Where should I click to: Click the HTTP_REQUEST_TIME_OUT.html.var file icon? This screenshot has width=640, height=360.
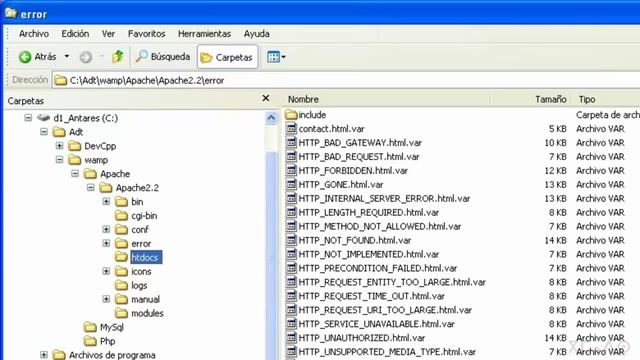click(291, 296)
